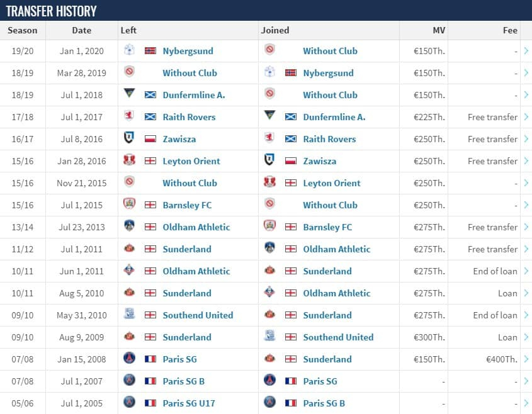Click Leyton Orient crest in Jan 28, 2016 row
Viewport: 532px width, 414px height.
pos(129,160)
